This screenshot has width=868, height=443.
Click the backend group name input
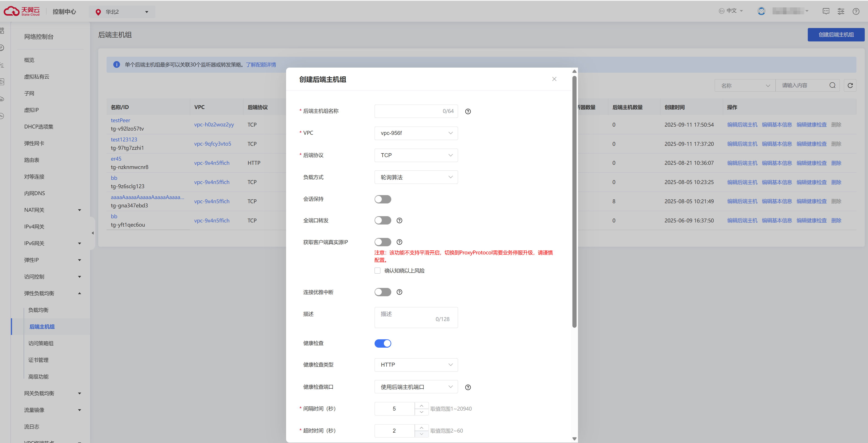[x=416, y=111]
